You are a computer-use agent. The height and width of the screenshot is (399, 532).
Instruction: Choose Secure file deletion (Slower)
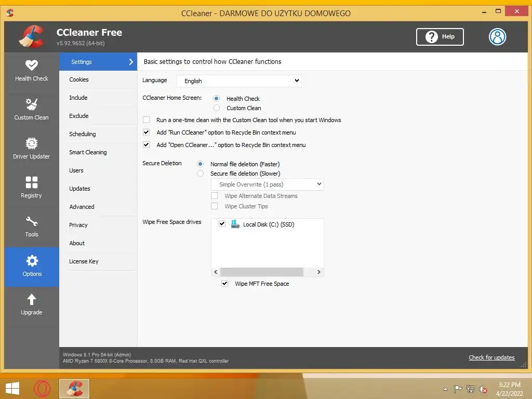(200, 174)
